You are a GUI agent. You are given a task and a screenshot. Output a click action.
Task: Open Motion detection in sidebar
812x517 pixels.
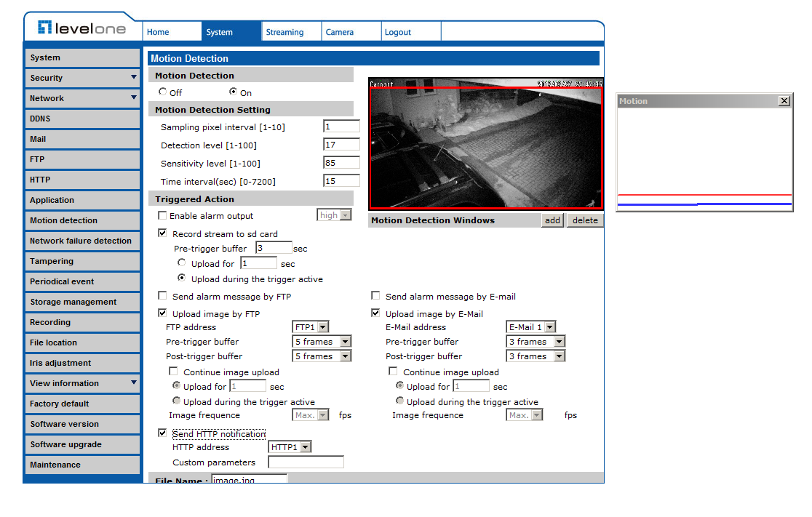click(x=82, y=220)
